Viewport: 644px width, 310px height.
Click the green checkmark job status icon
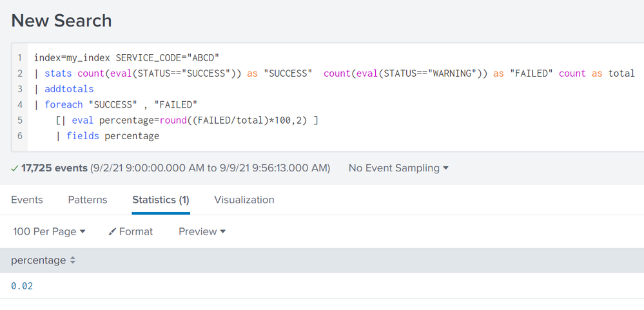click(15, 168)
